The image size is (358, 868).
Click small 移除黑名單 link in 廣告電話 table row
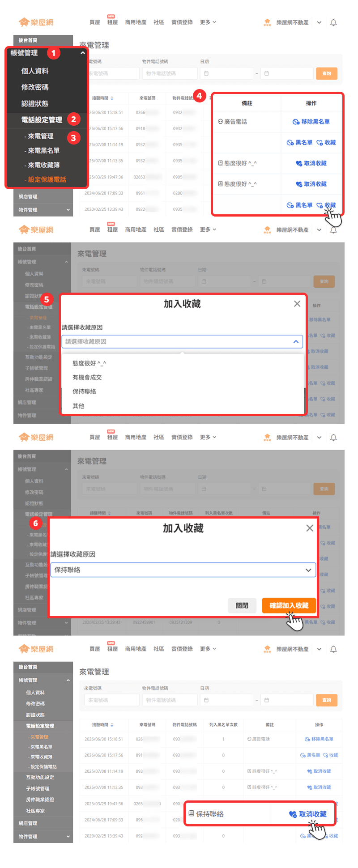(319, 739)
